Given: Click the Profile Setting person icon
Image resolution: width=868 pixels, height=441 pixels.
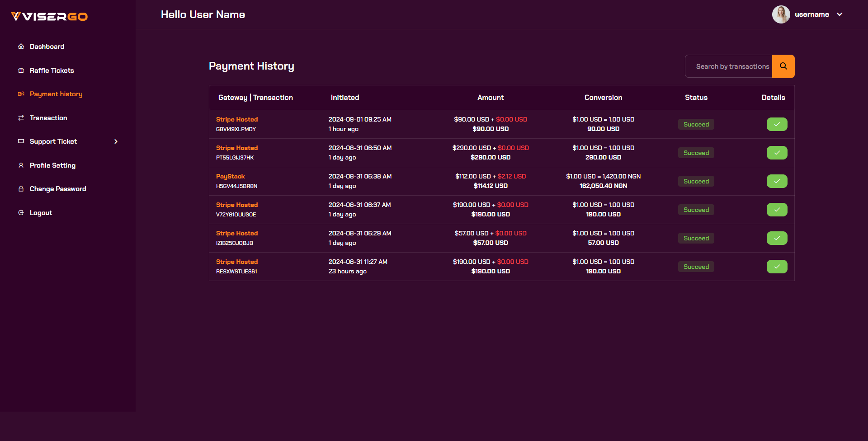Looking at the screenshot, I should 21,165.
